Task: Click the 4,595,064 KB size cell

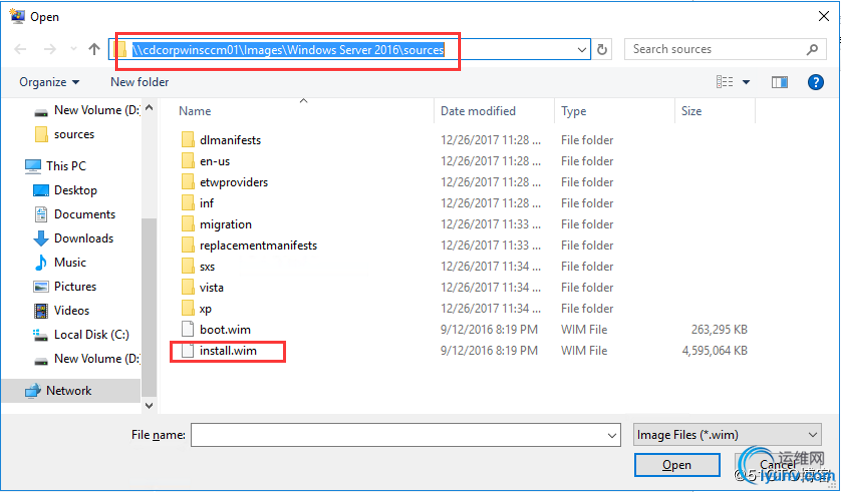Action: pyautogui.click(x=714, y=351)
